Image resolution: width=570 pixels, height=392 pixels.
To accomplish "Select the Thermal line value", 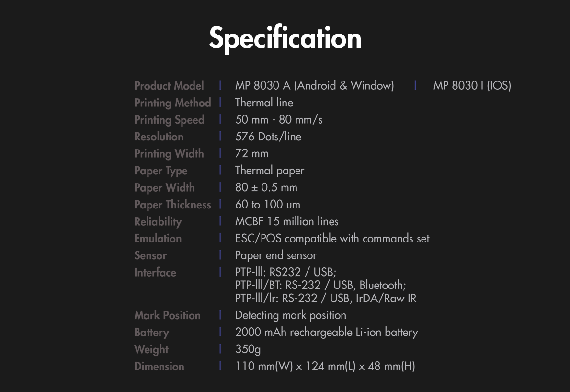I will pos(264,103).
